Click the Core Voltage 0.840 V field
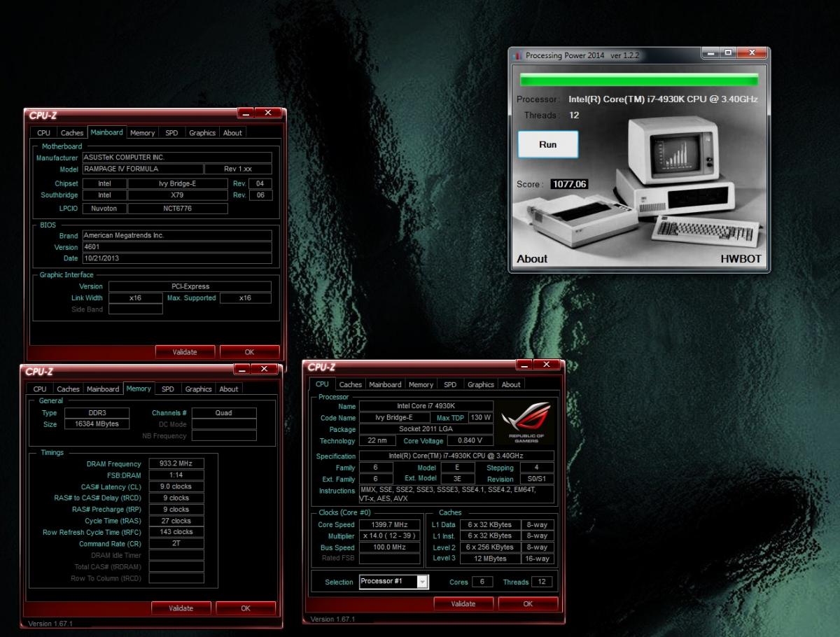Viewport: 840px width, 637px height. (469, 441)
